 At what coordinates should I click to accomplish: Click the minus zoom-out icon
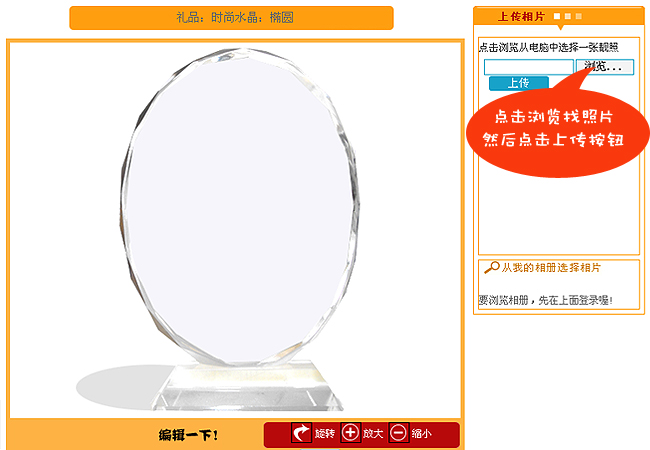click(x=399, y=433)
